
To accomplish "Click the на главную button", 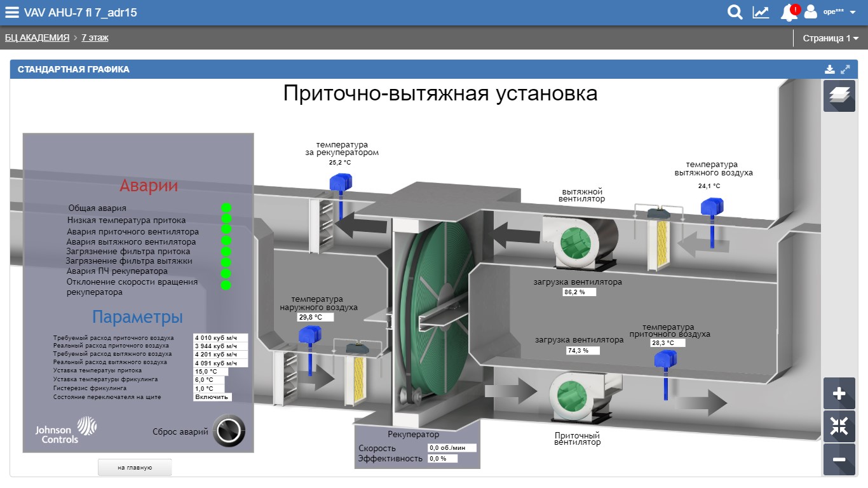I will coord(135,468).
